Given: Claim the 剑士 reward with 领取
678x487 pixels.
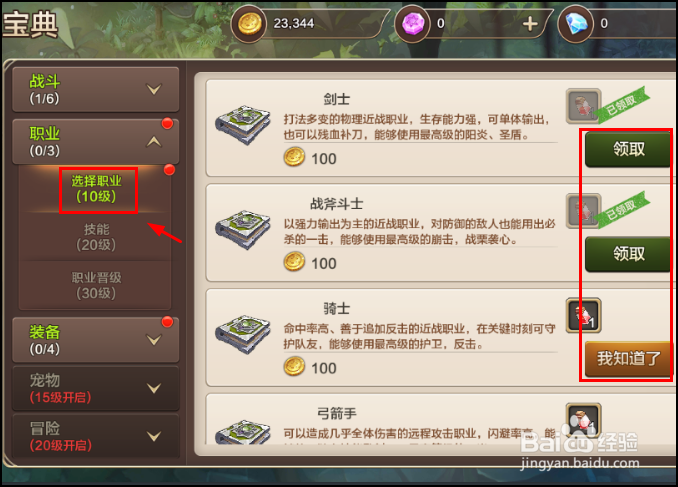Looking at the screenshot, I should pyautogui.click(x=628, y=149).
